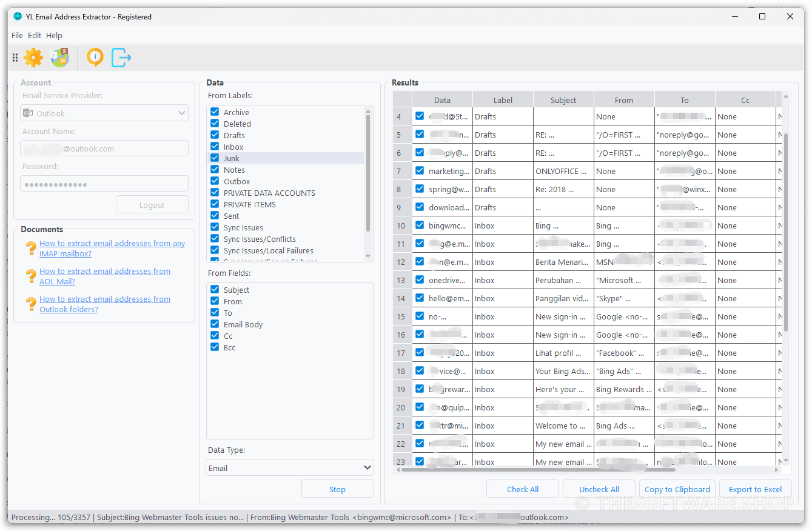This screenshot has width=812, height=531.
Task: Uncheck the Deleted label checkbox
Action: click(215, 124)
